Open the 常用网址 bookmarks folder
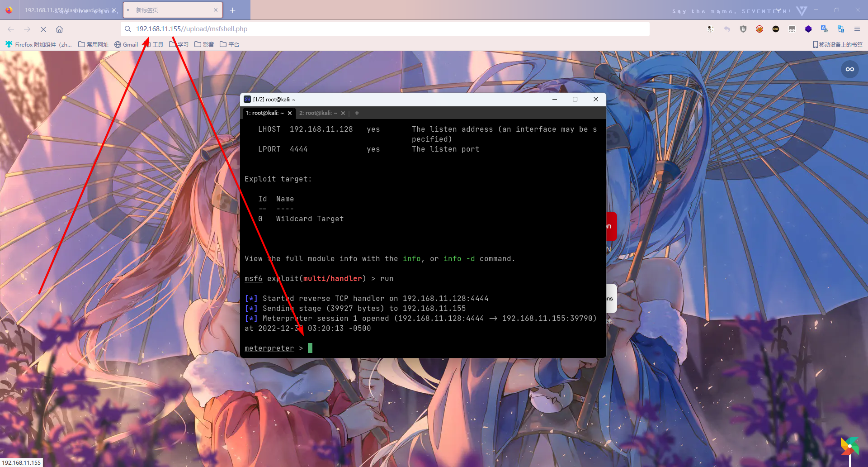The width and height of the screenshot is (868, 467). tap(94, 44)
